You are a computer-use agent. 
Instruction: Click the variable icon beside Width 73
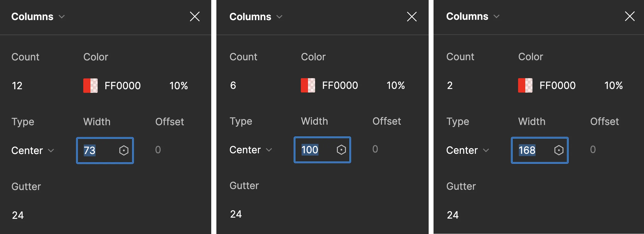coord(124,150)
